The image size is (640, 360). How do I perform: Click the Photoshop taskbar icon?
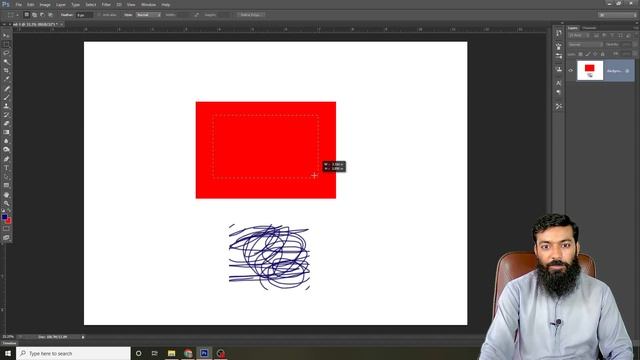(204, 353)
